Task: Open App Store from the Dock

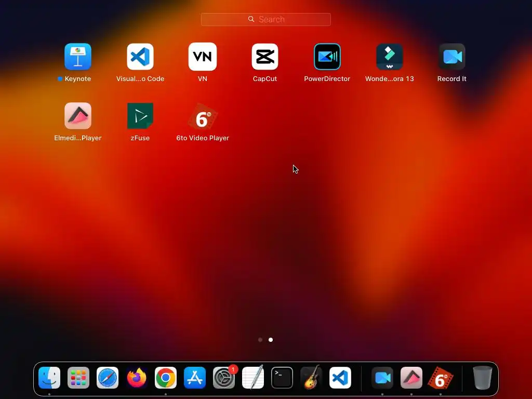Action: 195,378
